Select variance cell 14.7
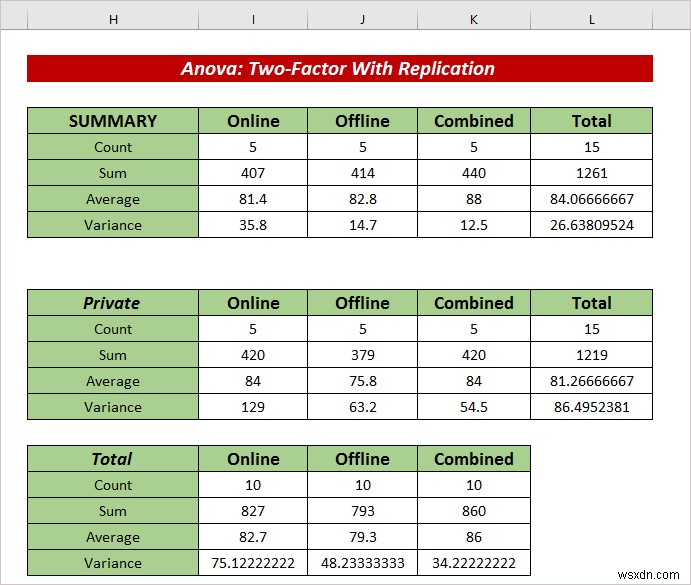691x585 pixels. [x=362, y=225]
